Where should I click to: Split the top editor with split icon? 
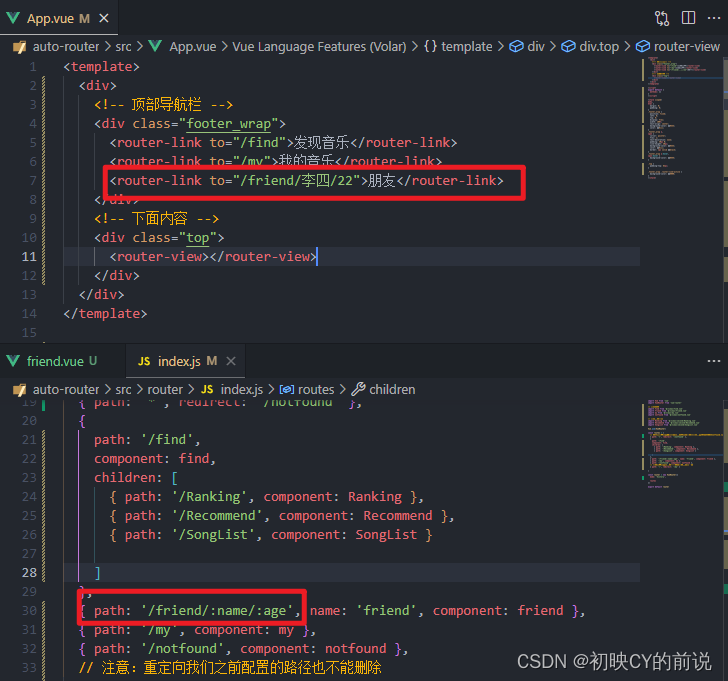688,18
